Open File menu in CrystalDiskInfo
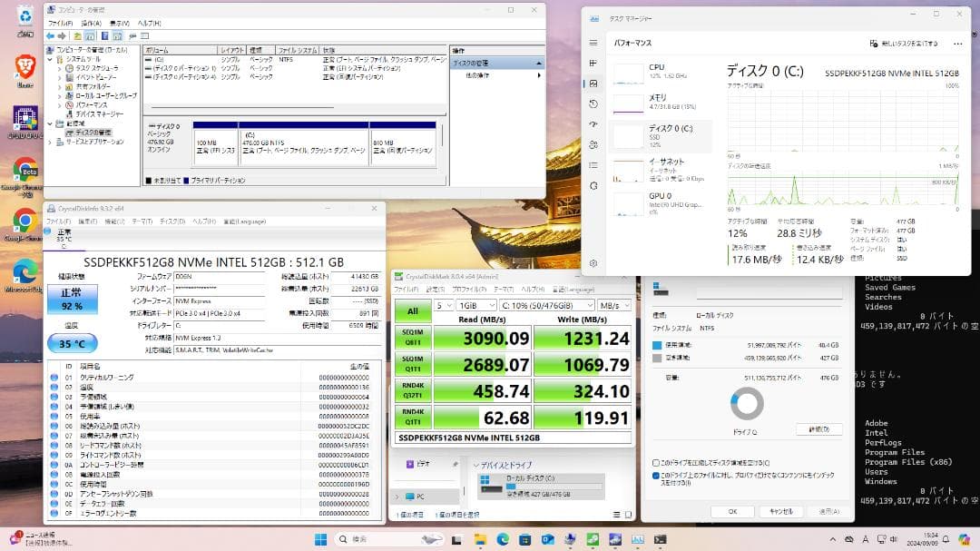The image size is (980, 551). [x=58, y=221]
